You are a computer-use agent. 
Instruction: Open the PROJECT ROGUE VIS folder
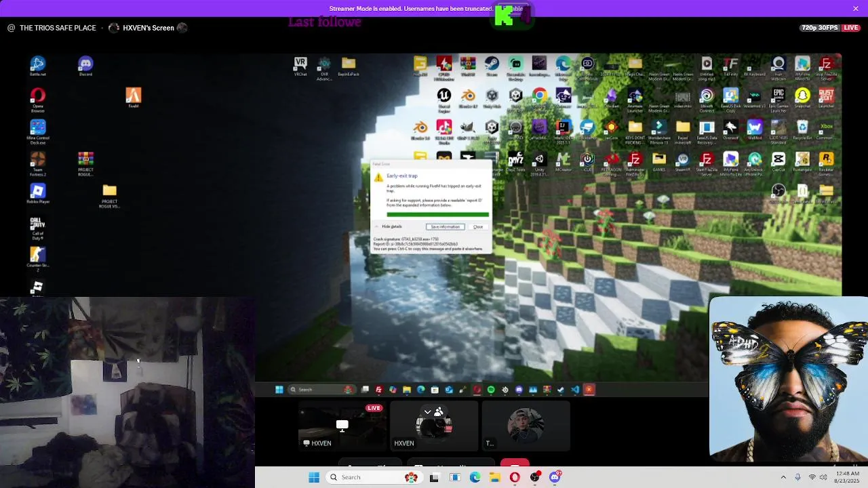pos(110,196)
